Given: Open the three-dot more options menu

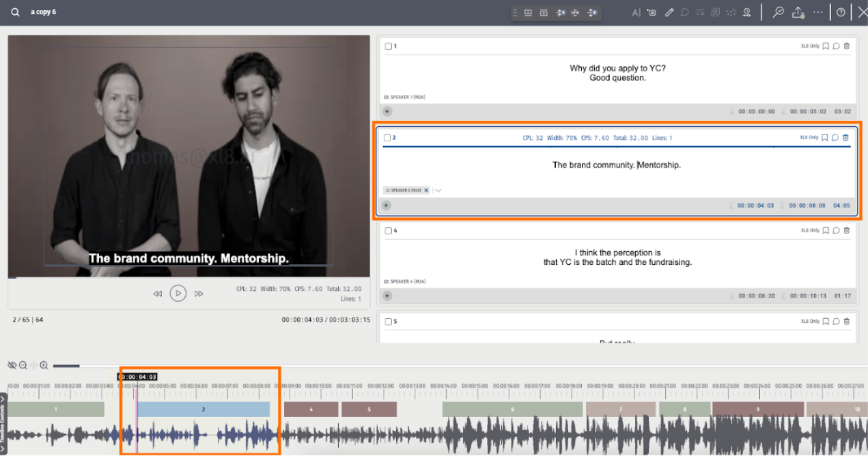Looking at the screenshot, I should click(818, 12).
